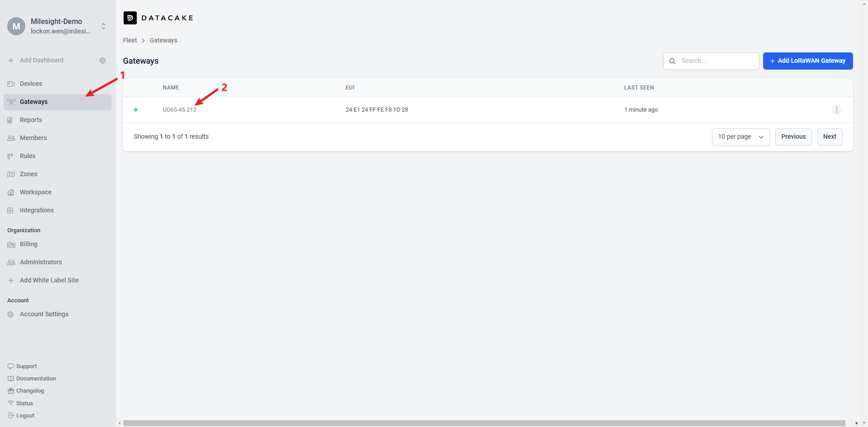Click the LAST SEEN column header
Screen dimensions: 868x427
coord(639,88)
